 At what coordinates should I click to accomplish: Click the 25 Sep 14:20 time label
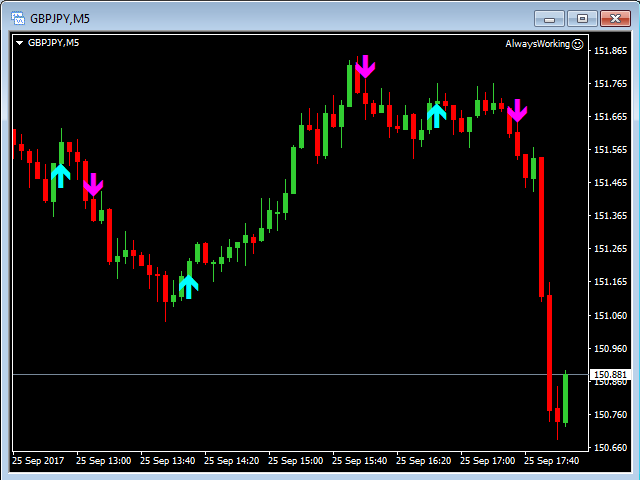pos(231,461)
